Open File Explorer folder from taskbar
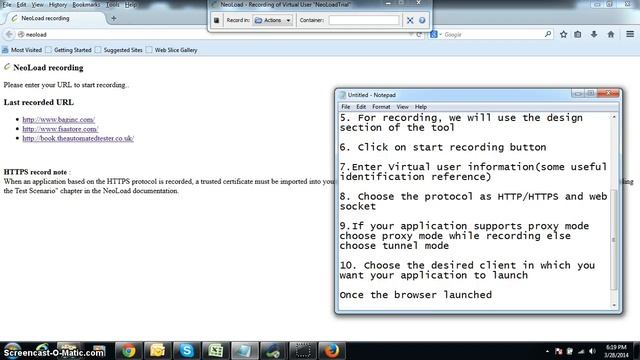This screenshot has height=360, width=640. click(x=157, y=351)
